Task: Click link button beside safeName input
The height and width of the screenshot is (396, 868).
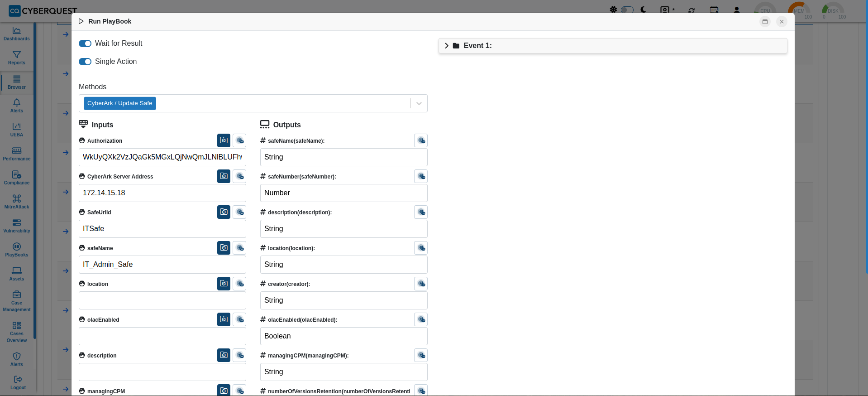Action: point(240,248)
